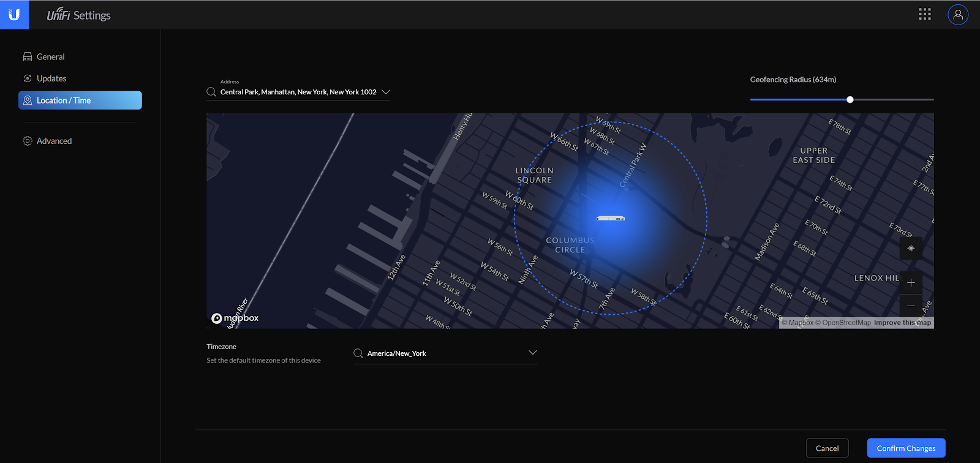980x463 pixels.
Task: Expand the timezone dropdown chevron
Action: point(533,353)
